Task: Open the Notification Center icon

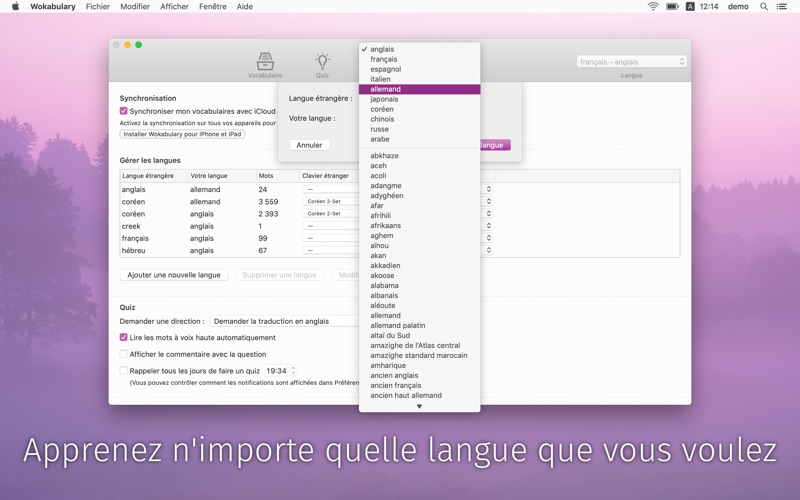Action: coord(782,6)
